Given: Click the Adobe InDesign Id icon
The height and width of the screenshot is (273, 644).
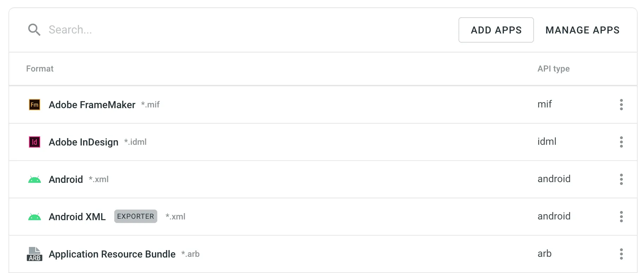Looking at the screenshot, I should [35, 142].
